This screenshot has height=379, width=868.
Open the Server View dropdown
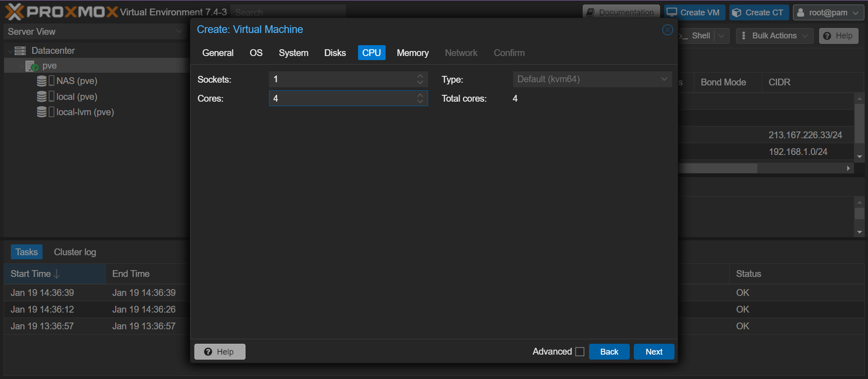[x=179, y=32]
